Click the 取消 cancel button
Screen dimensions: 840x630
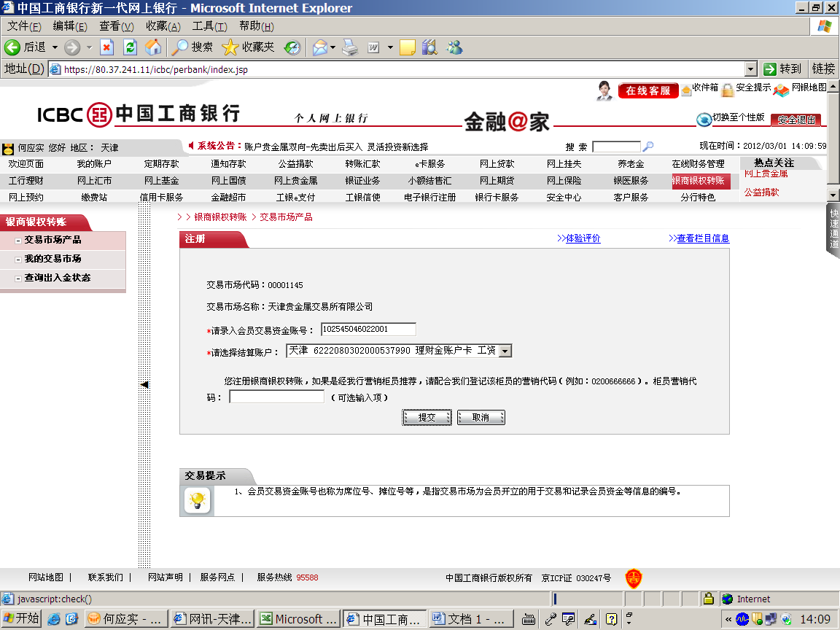pos(481,417)
